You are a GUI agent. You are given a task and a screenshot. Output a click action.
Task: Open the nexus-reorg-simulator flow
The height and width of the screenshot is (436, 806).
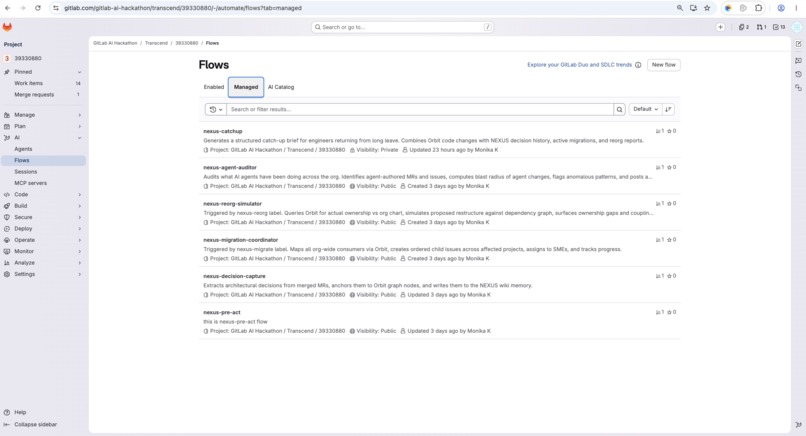coord(232,204)
